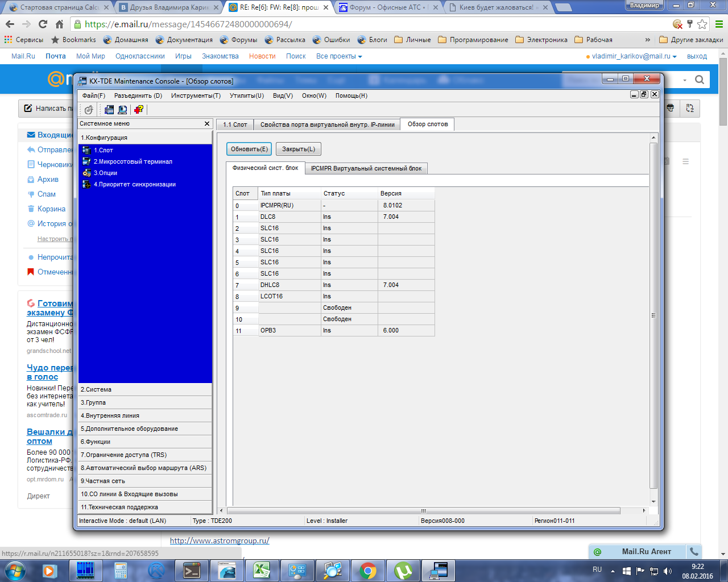
Task: Open Excel from the taskbar
Action: coord(262,570)
